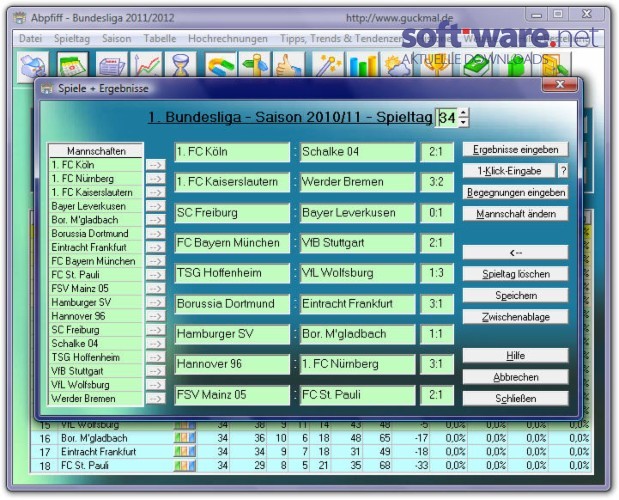Click the question mark button next to 1-Klick-Eingabe
Image resolution: width=619 pixels, height=500 pixels.
(x=563, y=171)
